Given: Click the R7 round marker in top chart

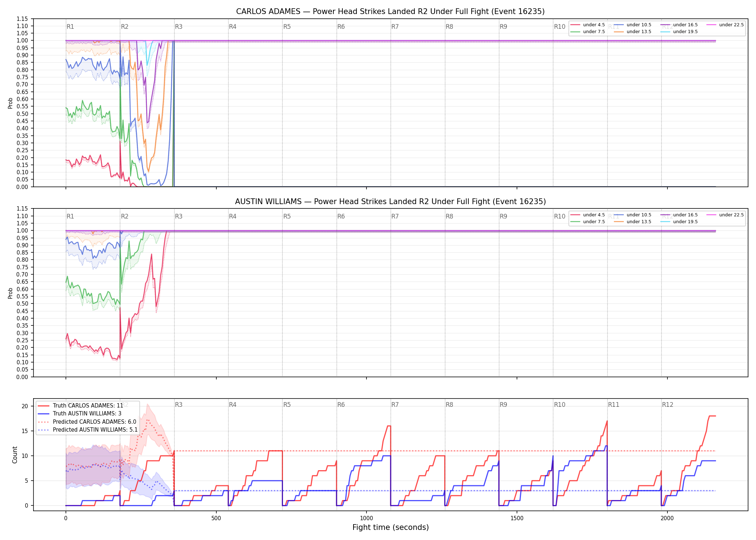Looking at the screenshot, I should pyautogui.click(x=395, y=27).
